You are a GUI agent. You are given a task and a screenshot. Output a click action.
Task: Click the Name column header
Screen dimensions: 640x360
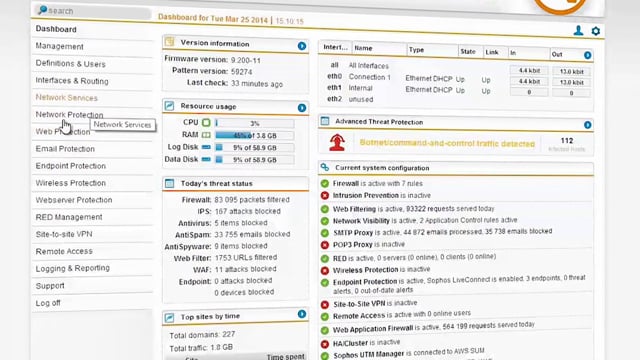363,48
